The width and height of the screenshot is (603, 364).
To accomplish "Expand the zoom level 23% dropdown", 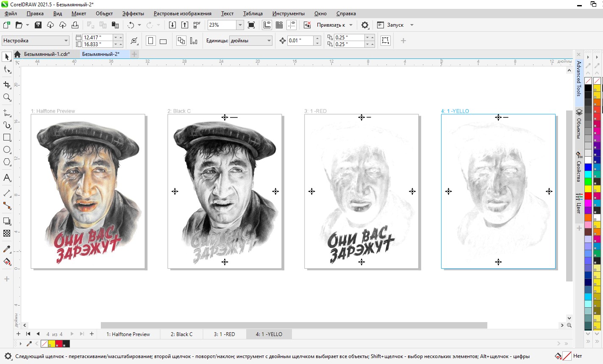I will 240,25.
